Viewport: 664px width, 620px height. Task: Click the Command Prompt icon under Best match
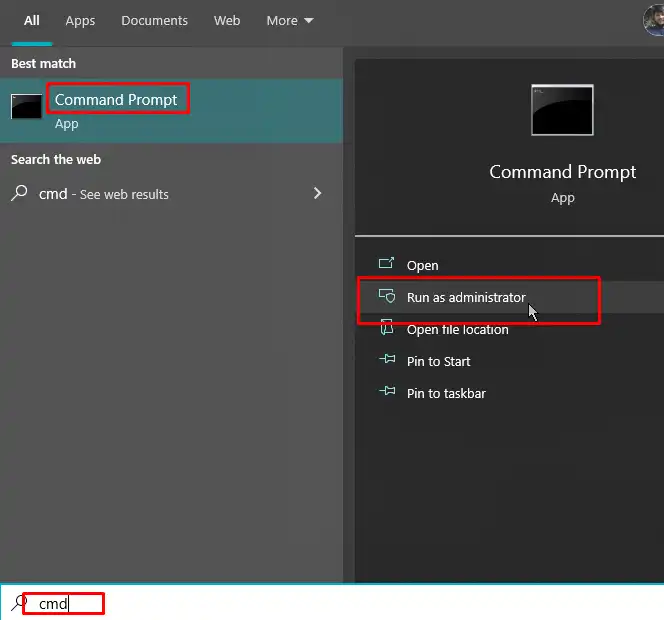(27, 108)
